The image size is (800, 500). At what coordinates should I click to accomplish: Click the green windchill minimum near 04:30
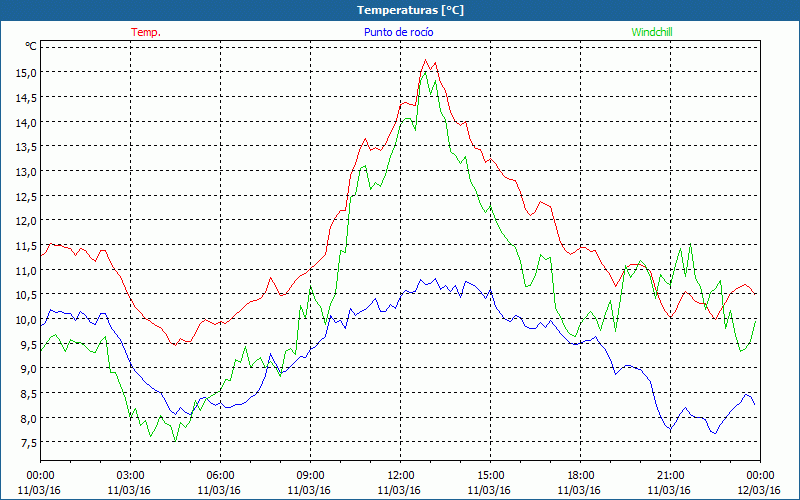[x=176, y=441]
